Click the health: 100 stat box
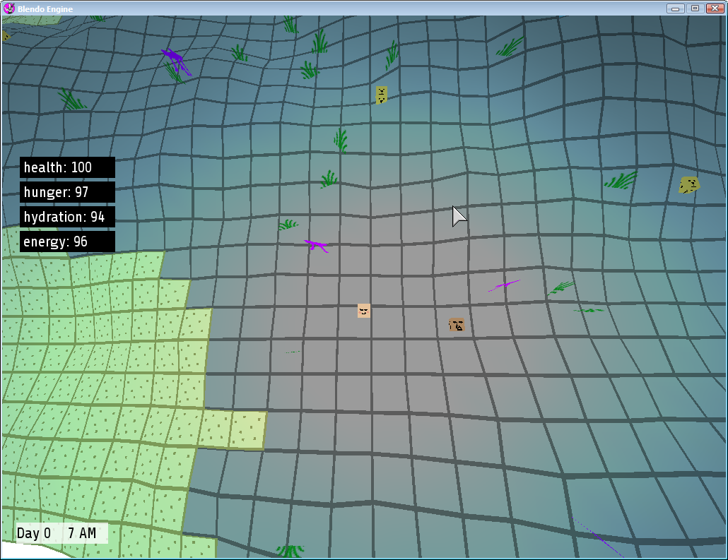This screenshot has height=560, width=728. pos(67,167)
